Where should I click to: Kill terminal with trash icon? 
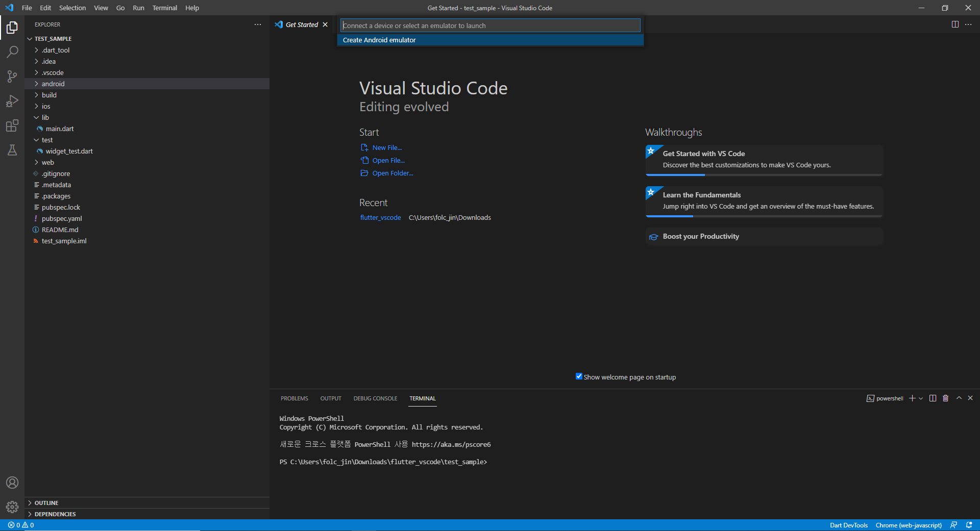(945, 398)
